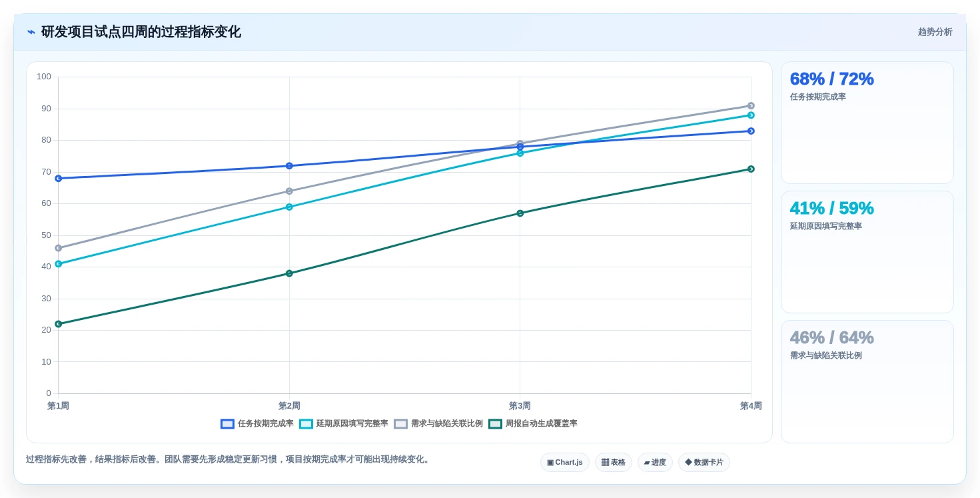
Task: Click the summary note starting 过程指标先改善
Action: (229, 459)
